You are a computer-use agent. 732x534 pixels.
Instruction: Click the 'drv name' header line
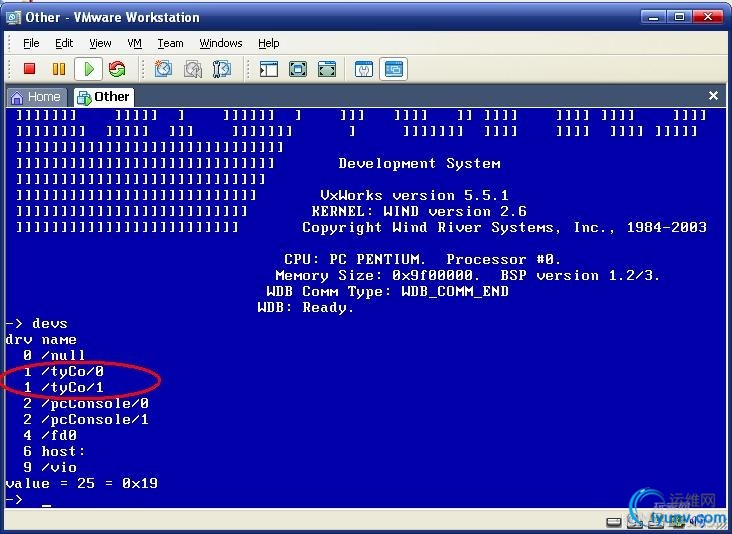click(41, 339)
